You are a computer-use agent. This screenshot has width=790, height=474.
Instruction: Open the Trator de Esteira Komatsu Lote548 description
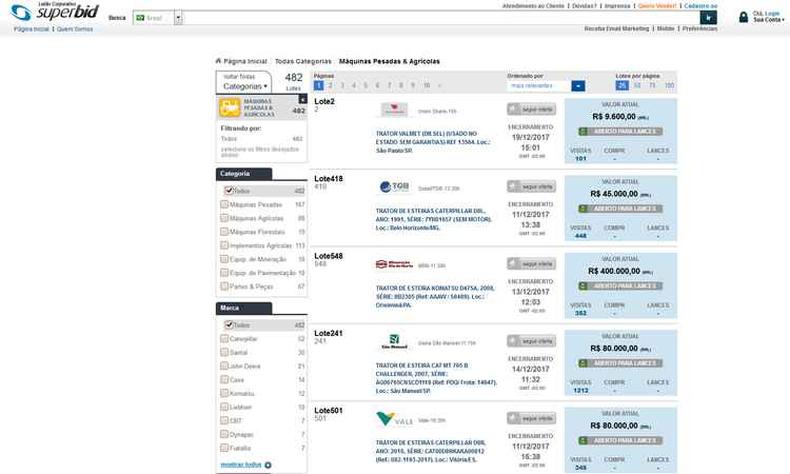(436, 297)
